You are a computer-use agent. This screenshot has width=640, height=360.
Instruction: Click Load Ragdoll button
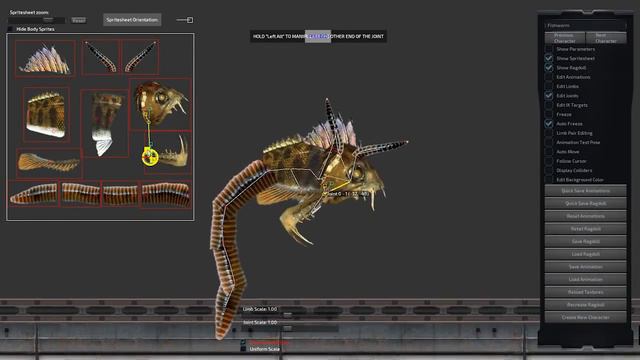point(586,254)
